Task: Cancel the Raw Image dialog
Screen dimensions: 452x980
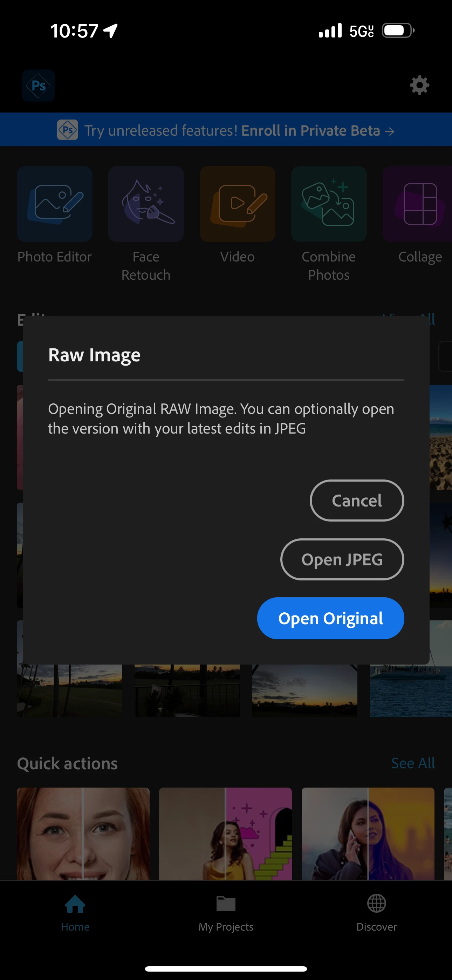Action: (x=357, y=501)
